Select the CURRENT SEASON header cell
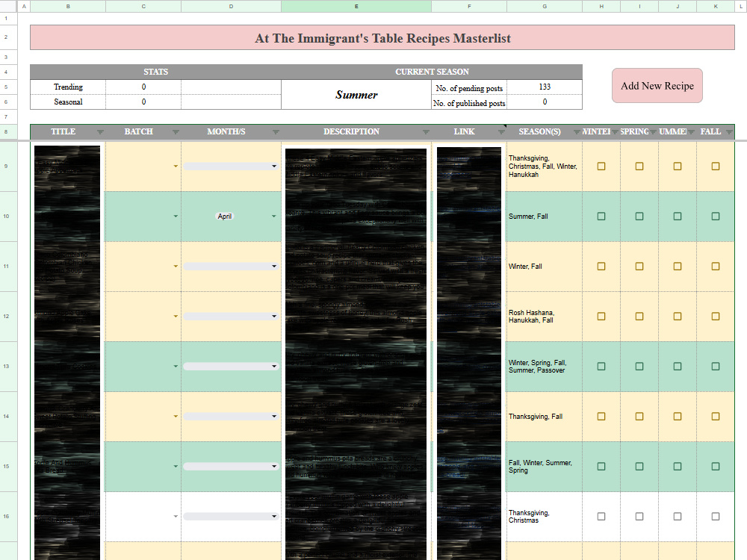Viewport: 747px width, 560px height. [432, 72]
